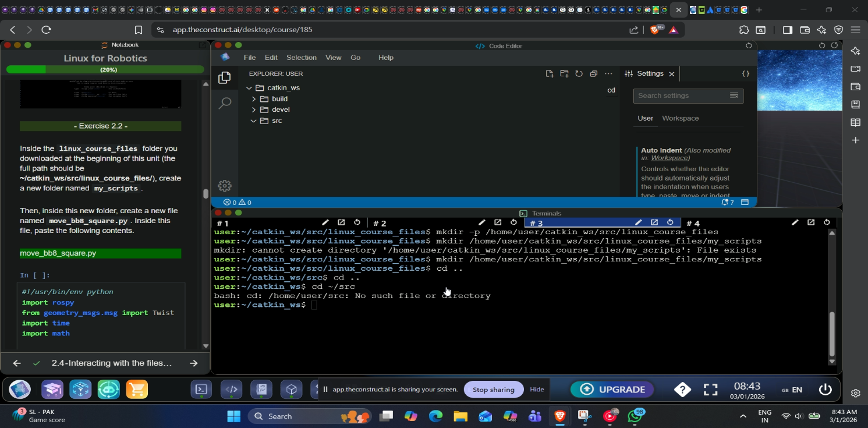Viewport: 868px width, 428px height.
Task: Collapse the src folder
Action: [276, 121]
